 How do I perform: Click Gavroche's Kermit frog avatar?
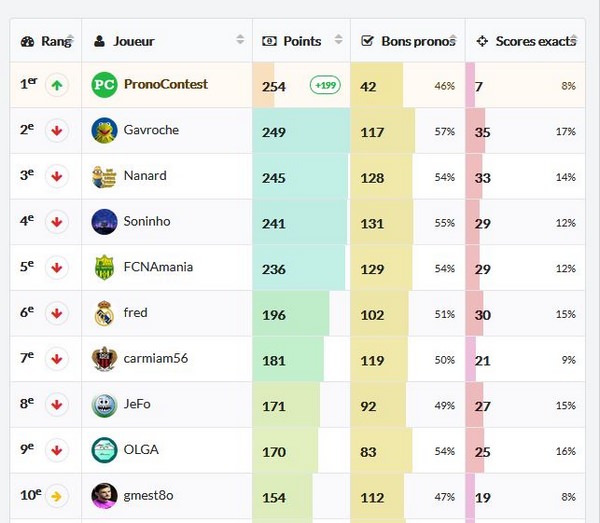(105, 130)
